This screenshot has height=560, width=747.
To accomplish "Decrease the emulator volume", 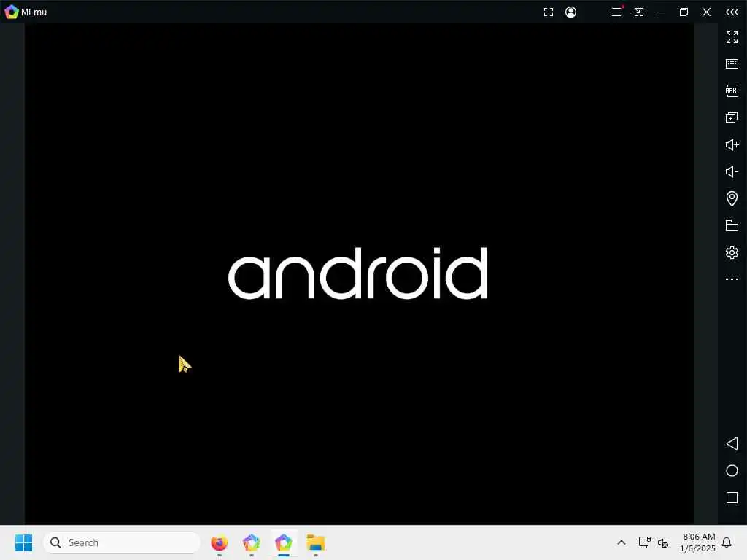I will [732, 171].
